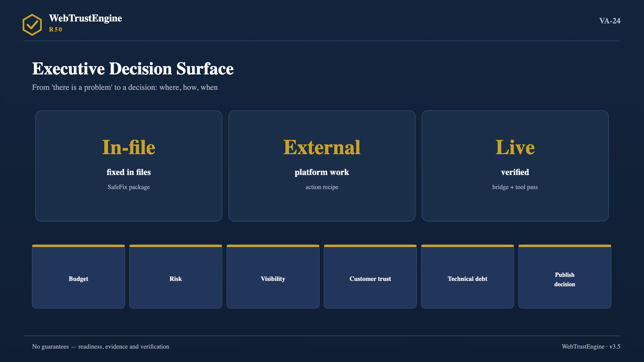Screen dimensions: 644x362
Task: Click footer text 'WebTrustEngine · v3.5'
Action: tap(591, 347)
